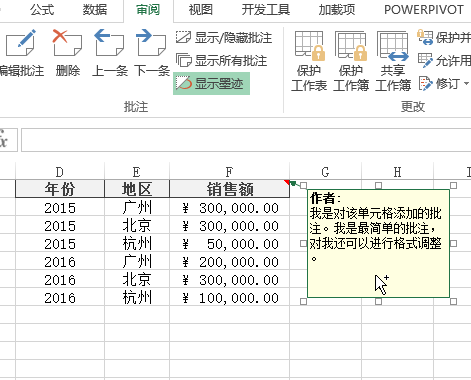Select column G header
The width and height of the screenshot is (471, 380).
(326, 172)
